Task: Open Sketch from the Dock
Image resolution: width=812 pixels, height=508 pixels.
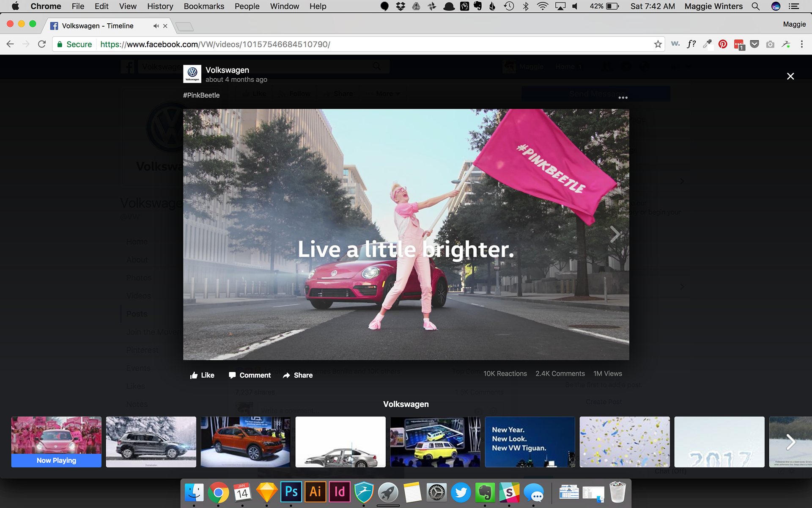Action: 267,492
